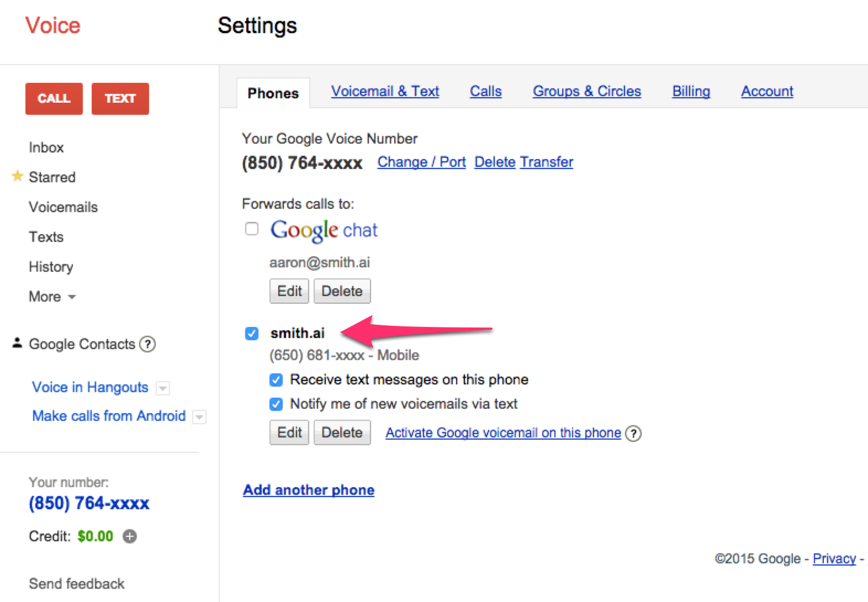
Task: Click the Forwards calls to: label
Action: pos(298,204)
